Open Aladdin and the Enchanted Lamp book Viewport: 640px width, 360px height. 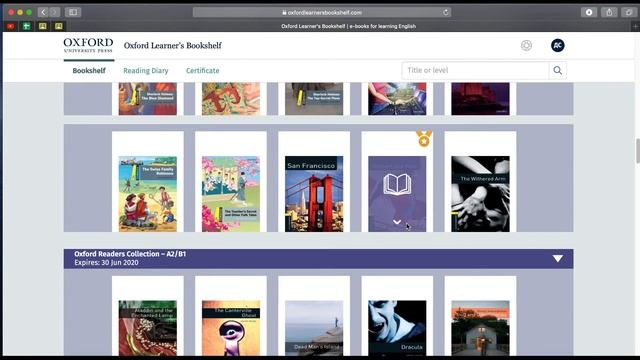coord(148,328)
